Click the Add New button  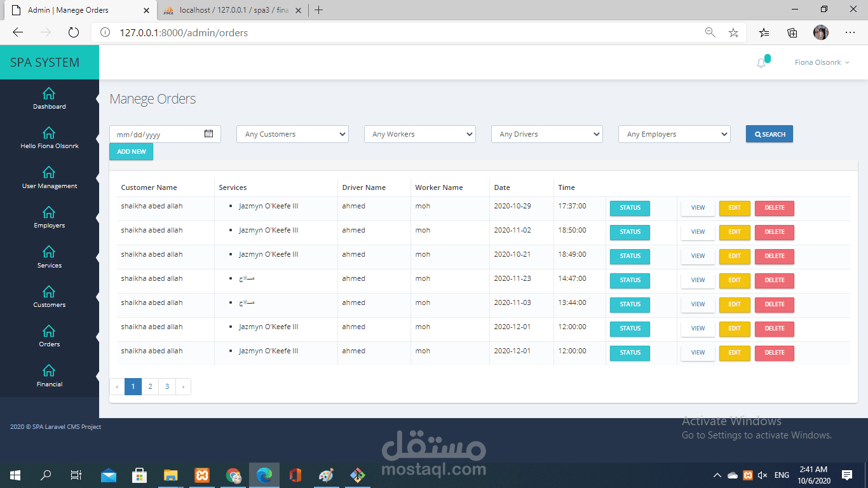131,152
